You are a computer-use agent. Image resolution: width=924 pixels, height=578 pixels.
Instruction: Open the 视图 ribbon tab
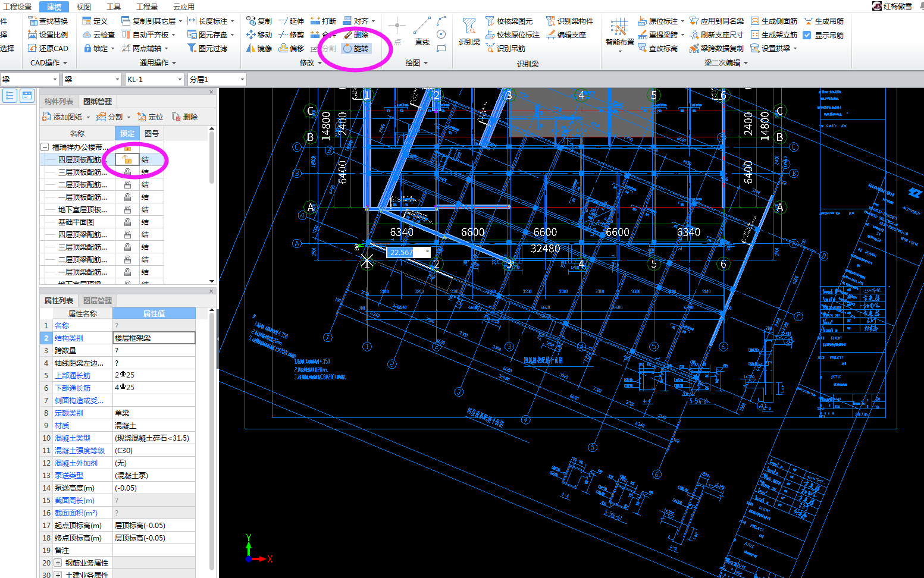(x=84, y=7)
